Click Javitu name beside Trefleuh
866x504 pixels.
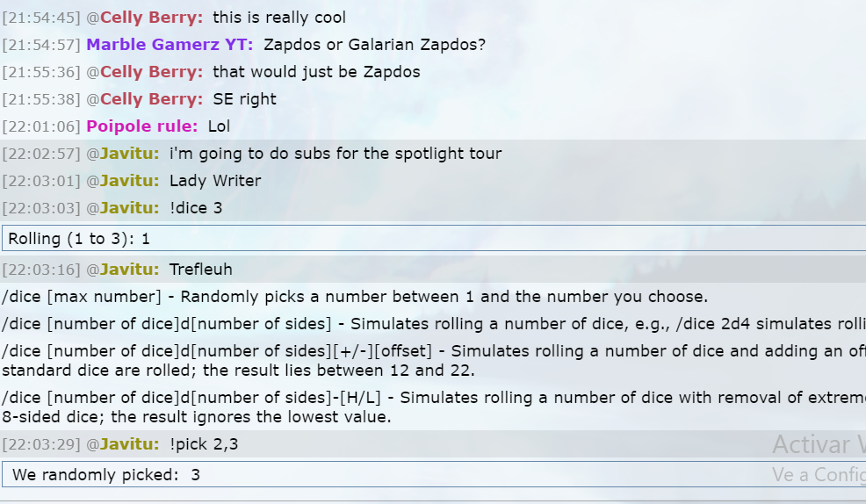tap(129, 269)
